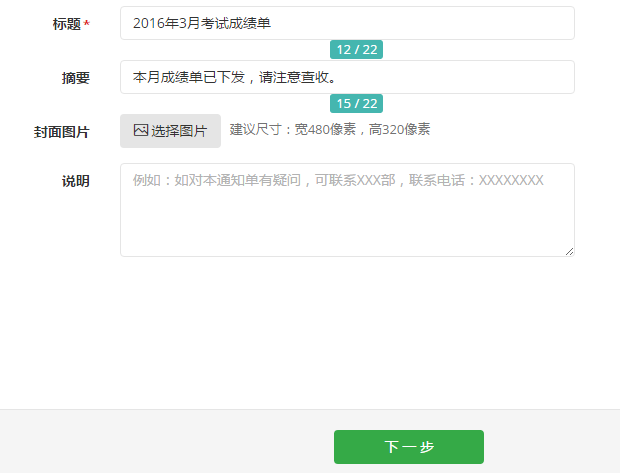Image resolution: width=620 pixels, height=473 pixels.
Task: Click the 摘要 field label
Action: [76, 78]
